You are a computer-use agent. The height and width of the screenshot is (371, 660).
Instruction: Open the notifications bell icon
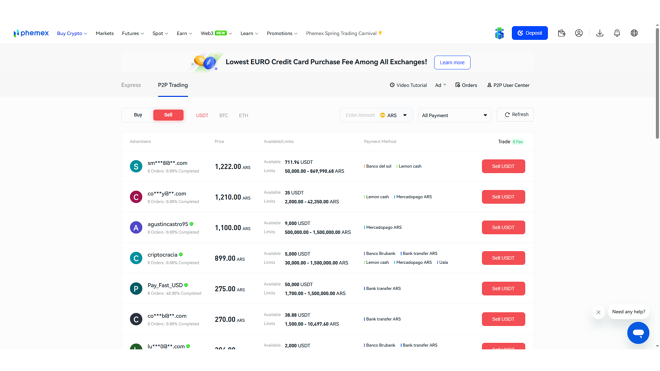point(617,33)
